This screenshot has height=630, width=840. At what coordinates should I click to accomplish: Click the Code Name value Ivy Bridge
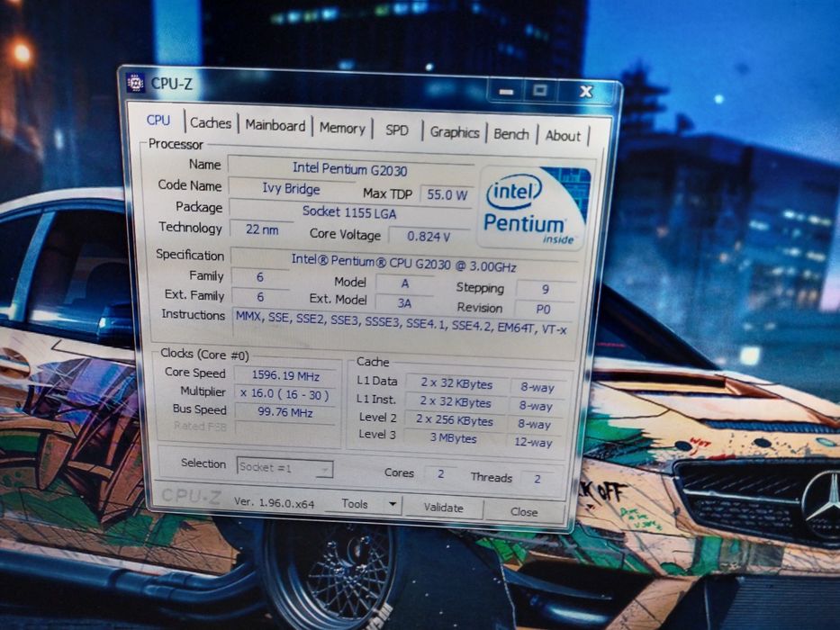291,189
